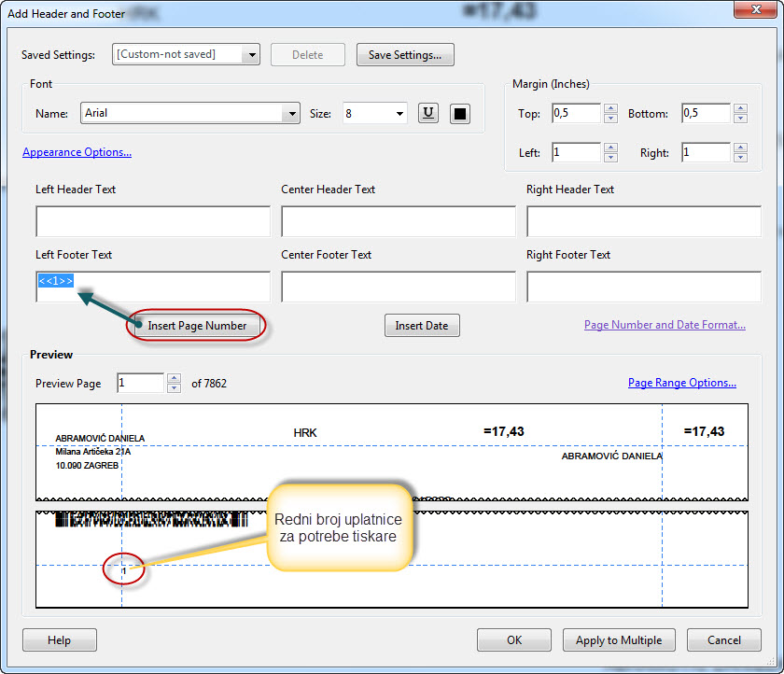
Task: Open Page Range Options link
Action: coord(681,383)
